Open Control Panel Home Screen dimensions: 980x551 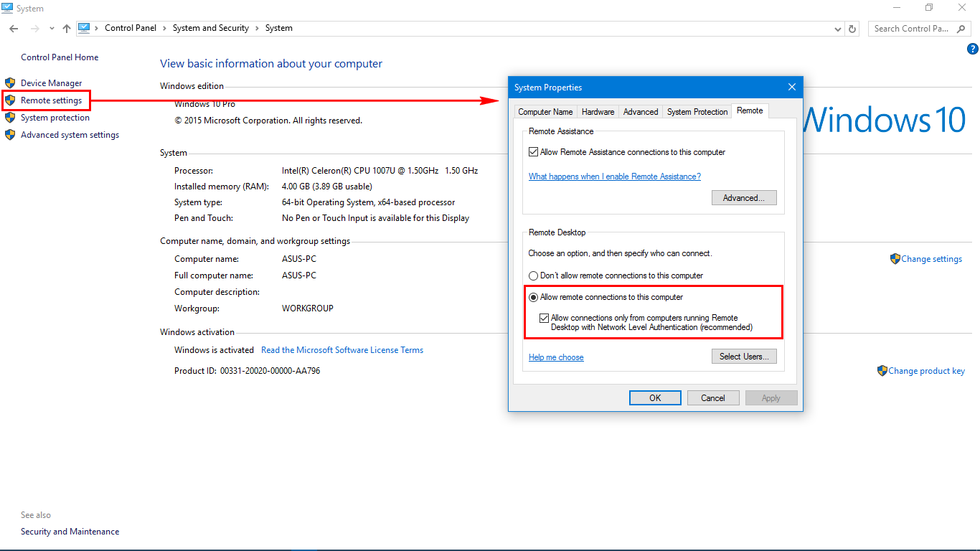click(60, 57)
